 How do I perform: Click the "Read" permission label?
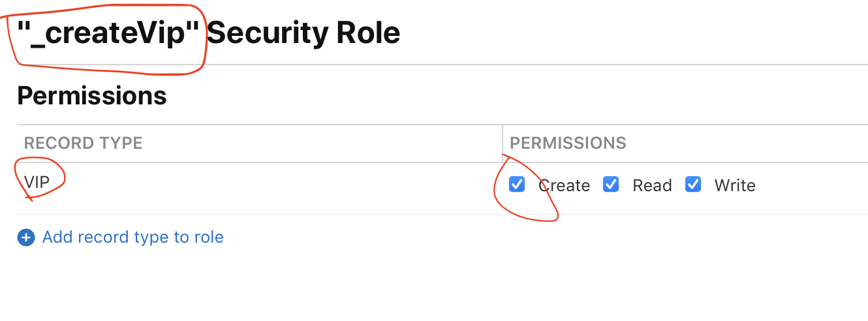(652, 186)
